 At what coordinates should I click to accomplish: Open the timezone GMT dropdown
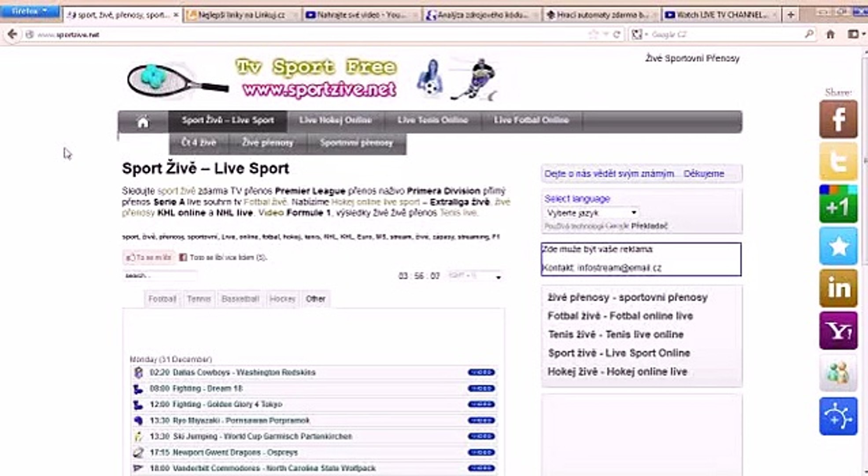coord(475,276)
